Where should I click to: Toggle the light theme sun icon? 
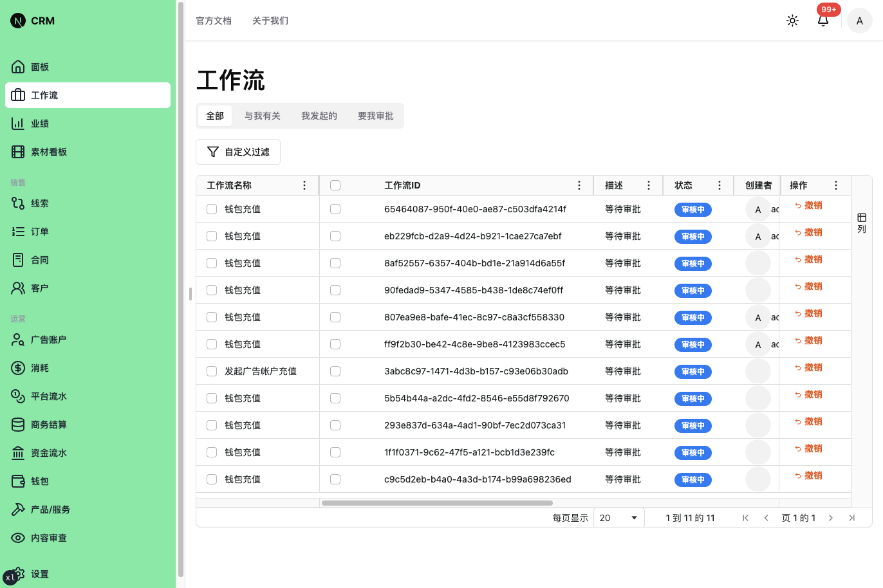(x=792, y=20)
